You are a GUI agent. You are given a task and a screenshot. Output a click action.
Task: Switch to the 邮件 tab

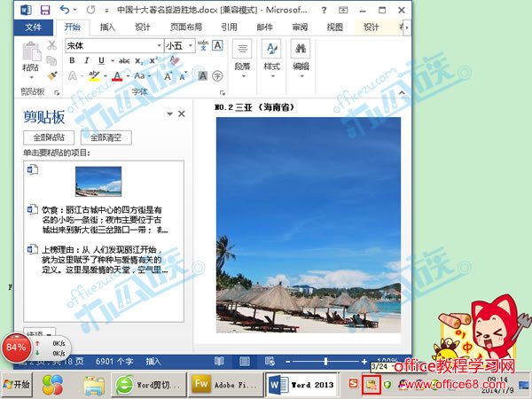(264, 27)
